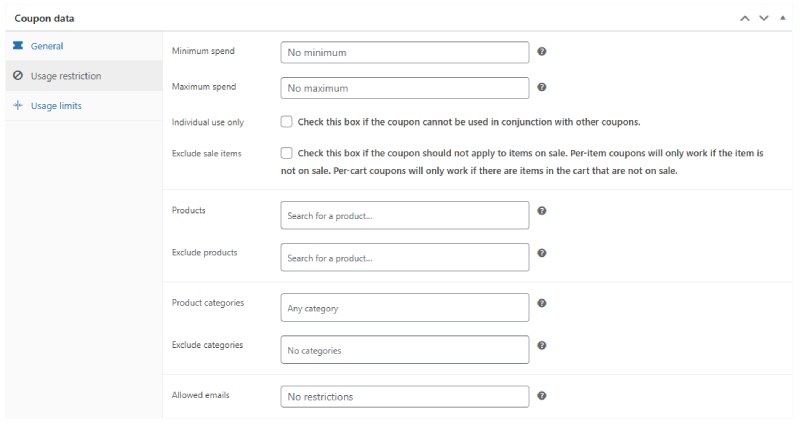
Task: Enable the Individual use only checkbox
Action: coord(287,122)
